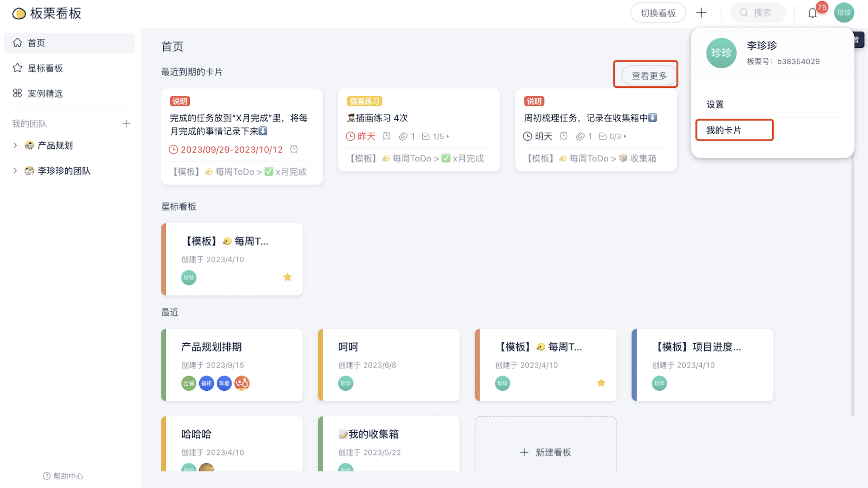Image resolution: width=868 pixels, height=488 pixels.
Task: Click the 说明 red label on first card
Action: 180,101
